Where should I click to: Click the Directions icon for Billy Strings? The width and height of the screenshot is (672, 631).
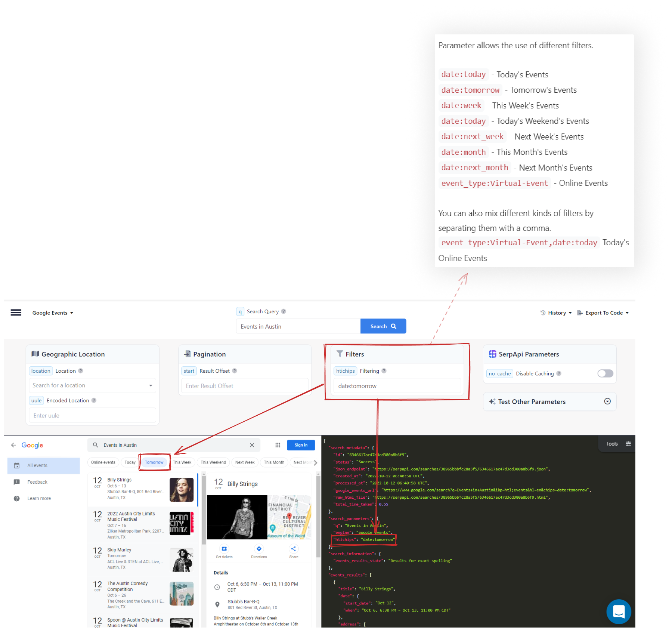pyautogui.click(x=259, y=549)
